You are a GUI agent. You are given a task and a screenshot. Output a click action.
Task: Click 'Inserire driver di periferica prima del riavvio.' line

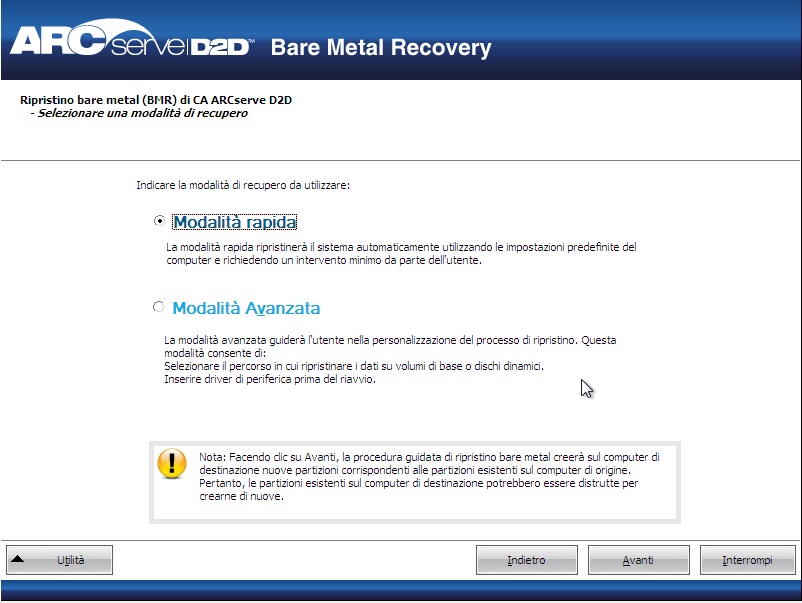tap(270, 379)
